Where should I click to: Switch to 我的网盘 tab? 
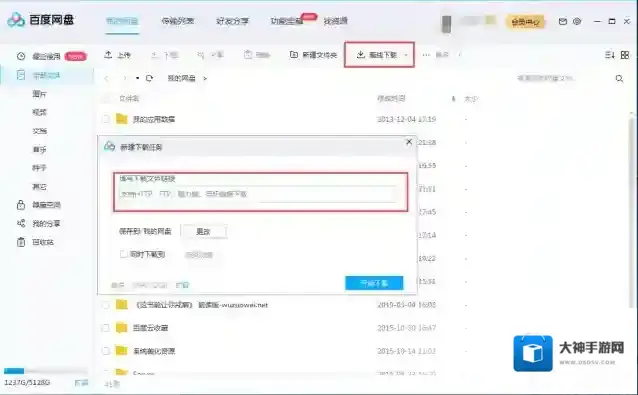click(122, 21)
